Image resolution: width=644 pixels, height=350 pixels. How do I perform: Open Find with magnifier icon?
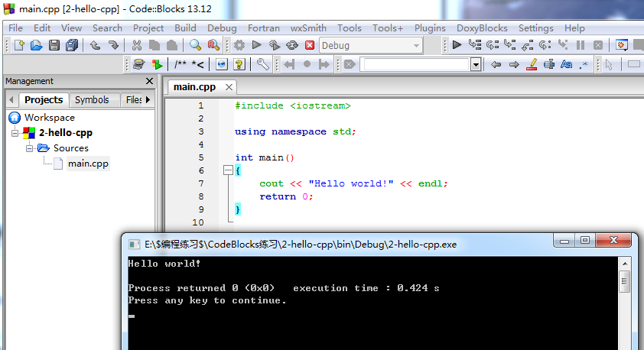[x=195, y=45]
